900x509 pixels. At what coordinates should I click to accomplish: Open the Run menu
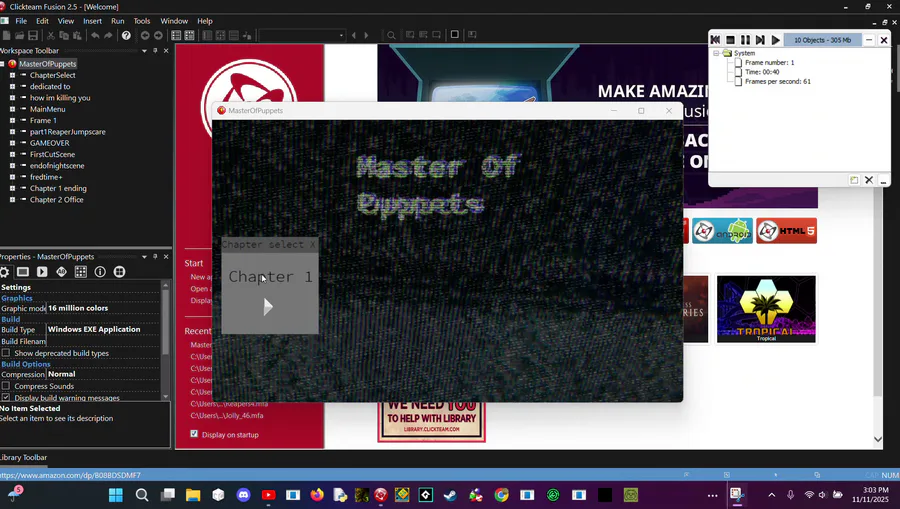118,21
